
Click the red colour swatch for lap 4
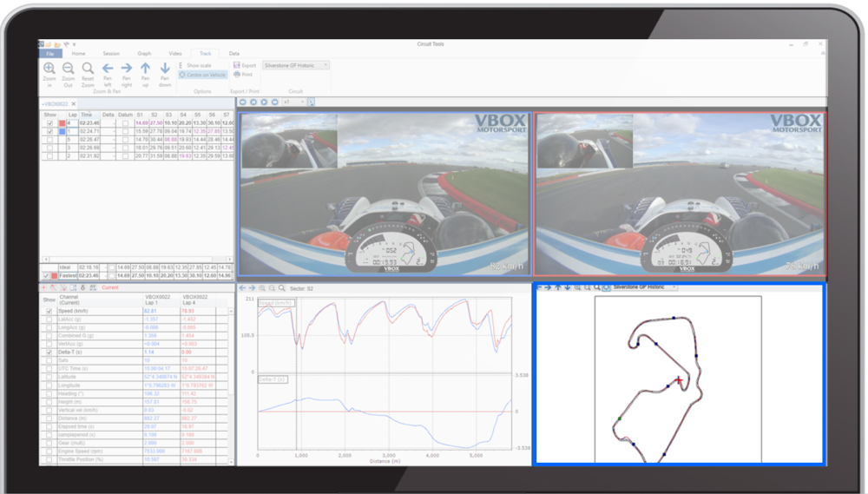[x=62, y=123]
